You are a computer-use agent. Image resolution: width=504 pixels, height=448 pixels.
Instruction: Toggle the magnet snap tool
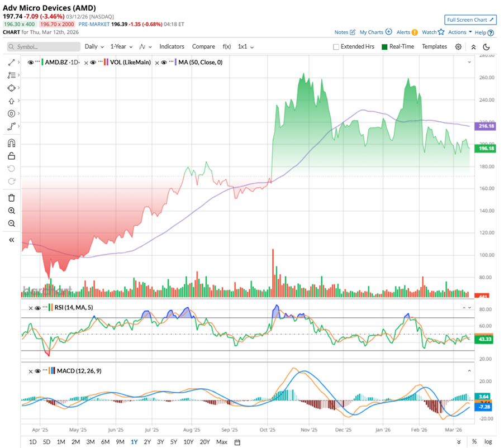pos(12,143)
